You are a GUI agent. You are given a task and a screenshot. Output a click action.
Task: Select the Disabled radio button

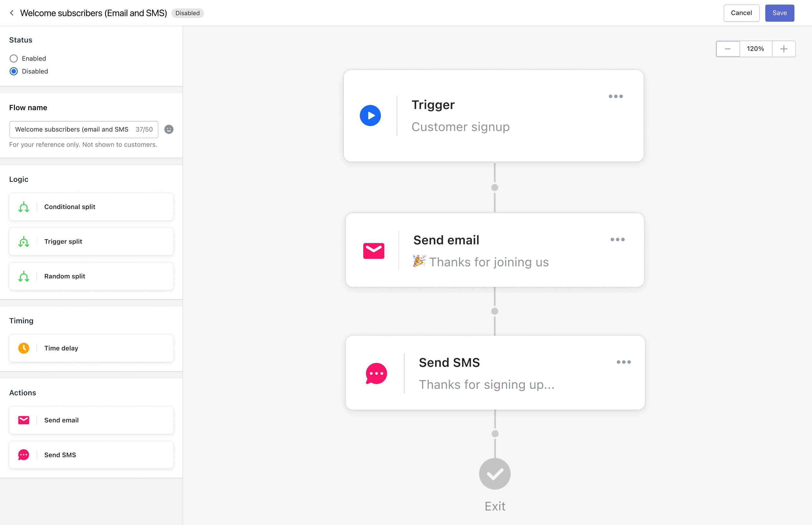[13, 71]
